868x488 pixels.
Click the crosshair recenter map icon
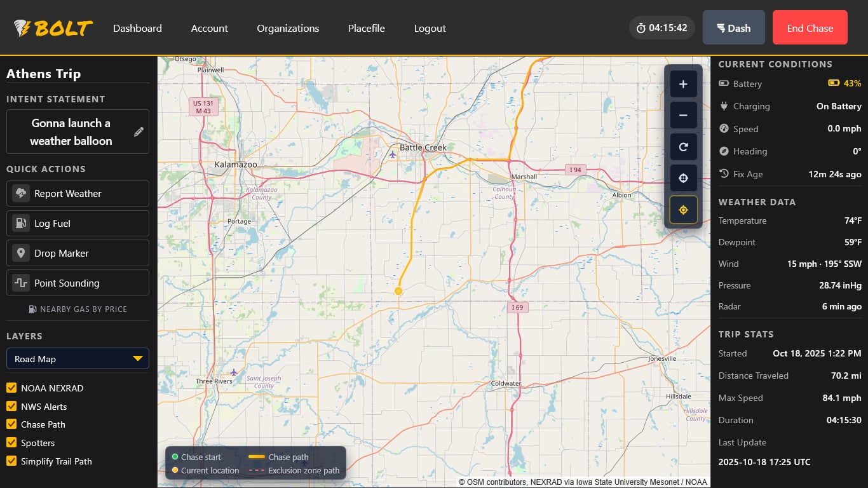coord(683,178)
